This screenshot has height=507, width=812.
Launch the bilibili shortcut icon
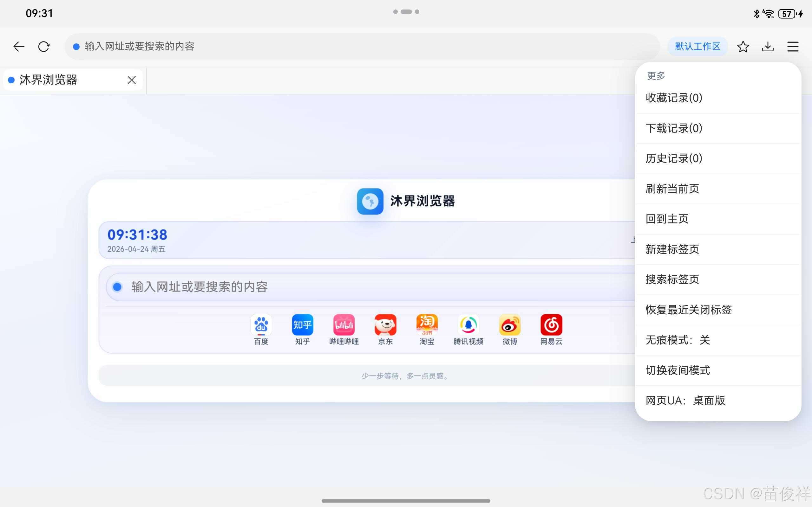point(344,324)
